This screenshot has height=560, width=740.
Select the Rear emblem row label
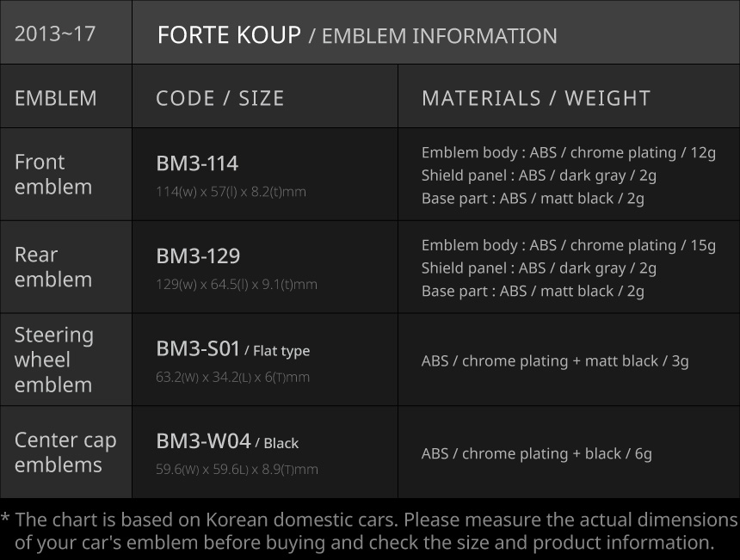coord(53,268)
